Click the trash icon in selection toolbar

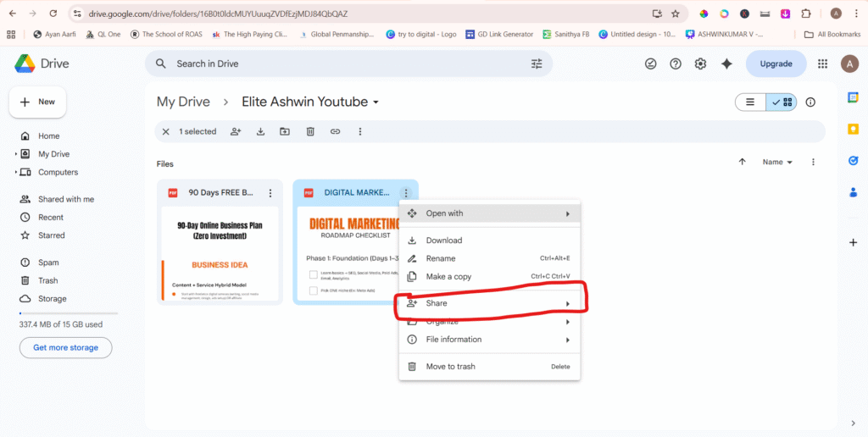point(310,131)
